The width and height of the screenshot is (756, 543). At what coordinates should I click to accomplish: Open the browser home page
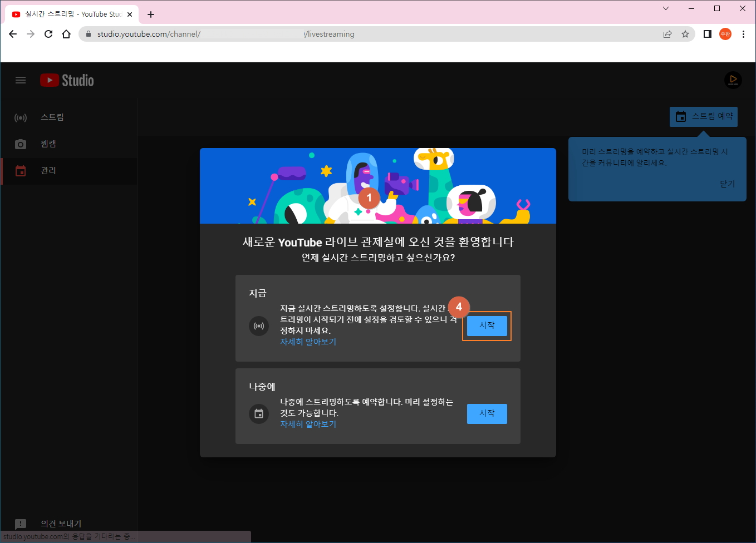pyautogui.click(x=66, y=34)
